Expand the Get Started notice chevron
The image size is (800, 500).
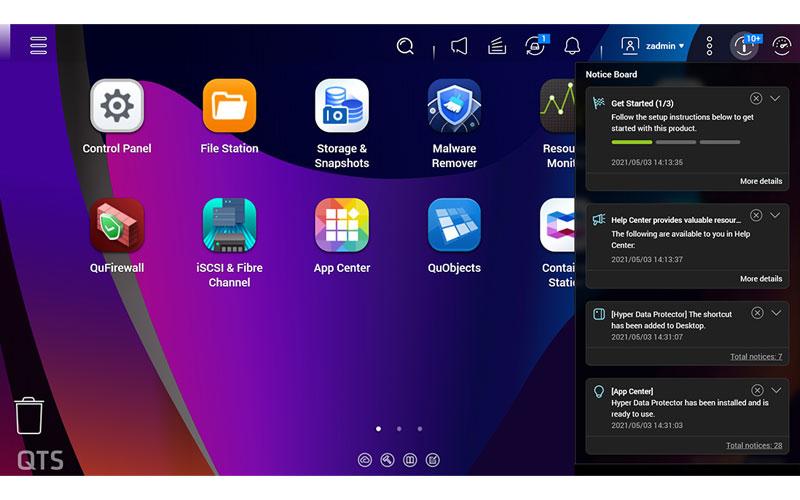775,98
